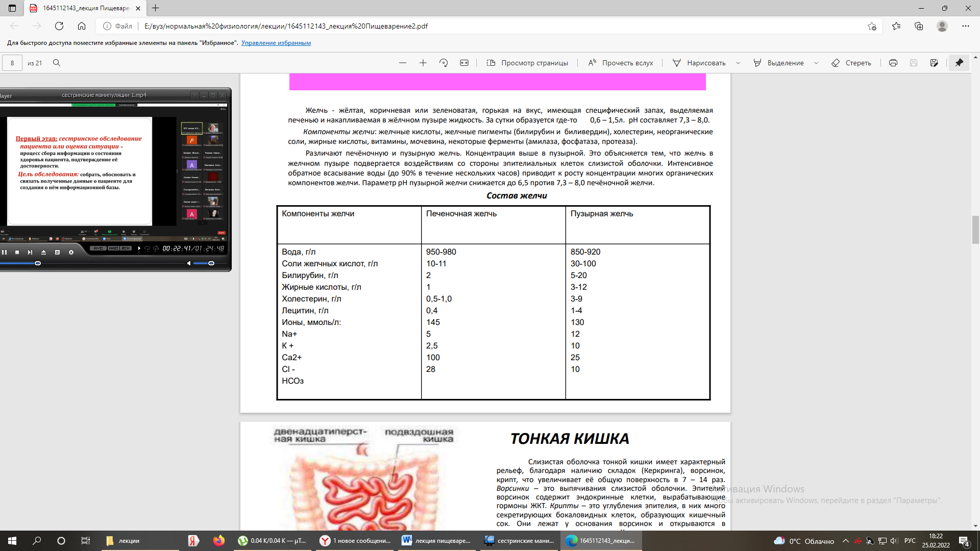980x551 pixels.
Task: Click the video seek bar handle
Action: 38,263
